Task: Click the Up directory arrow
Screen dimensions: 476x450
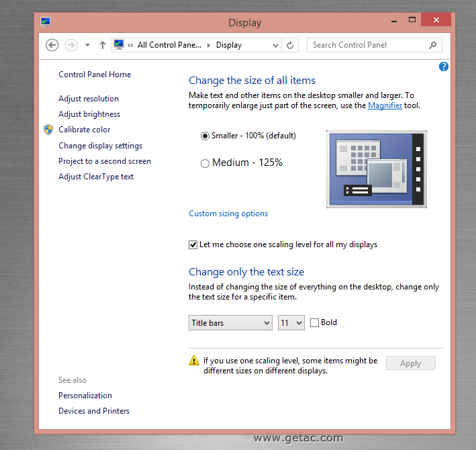Action: (x=103, y=45)
